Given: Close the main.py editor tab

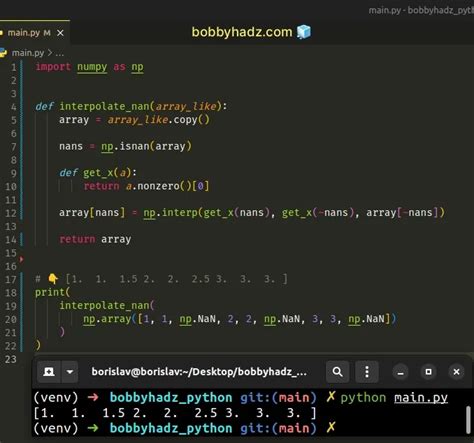Looking at the screenshot, I should tap(60, 33).
